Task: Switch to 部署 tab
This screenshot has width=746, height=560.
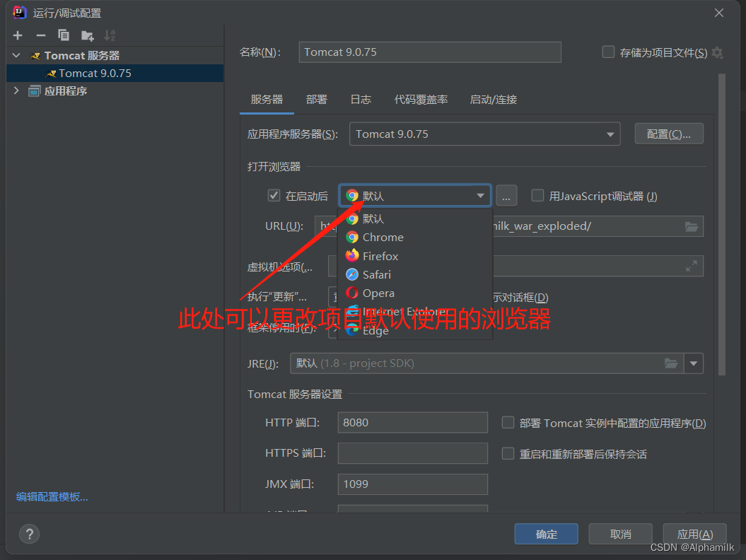Action: [316, 100]
